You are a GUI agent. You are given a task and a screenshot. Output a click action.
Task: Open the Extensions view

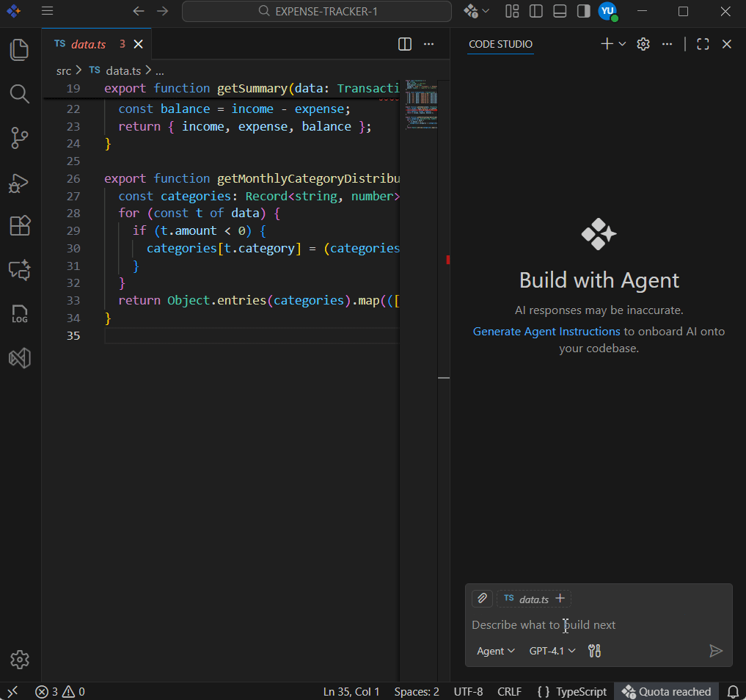(x=19, y=226)
